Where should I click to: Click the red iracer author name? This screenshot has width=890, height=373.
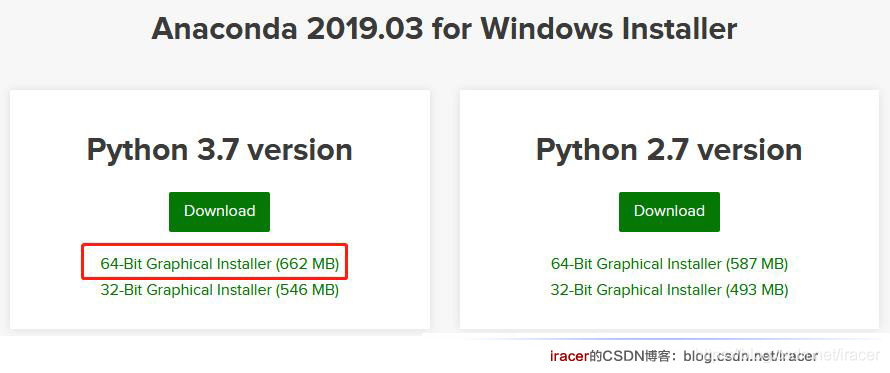[569, 356]
